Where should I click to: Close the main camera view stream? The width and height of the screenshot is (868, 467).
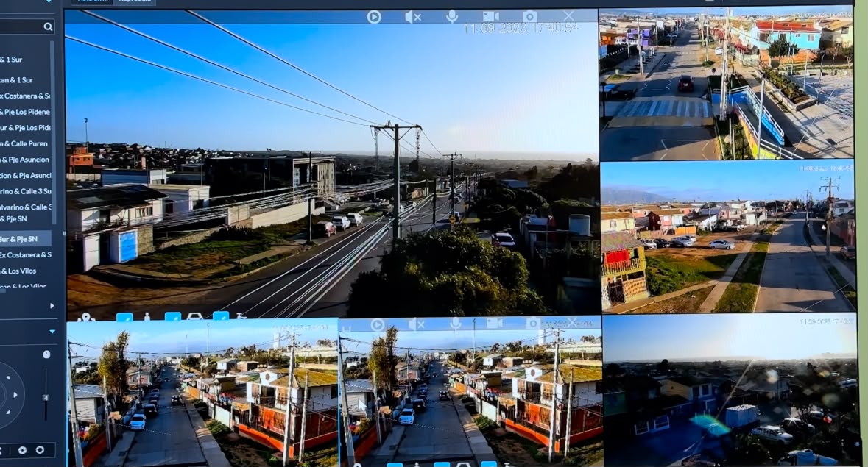point(568,16)
